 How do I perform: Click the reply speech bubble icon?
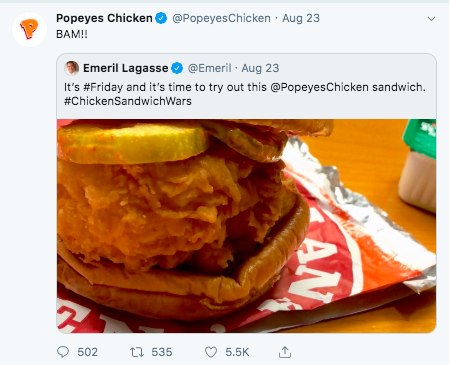pos(63,352)
